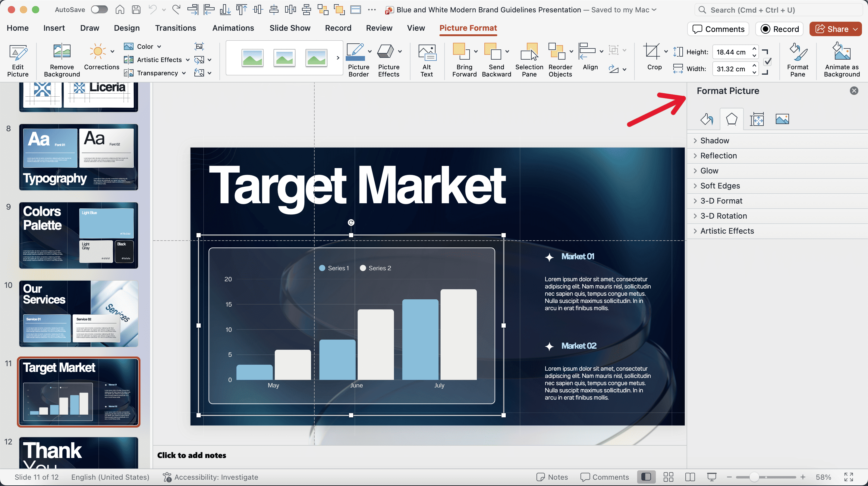
Task: Toggle the lock aspect ratio checkbox
Action: click(x=767, y=62)
